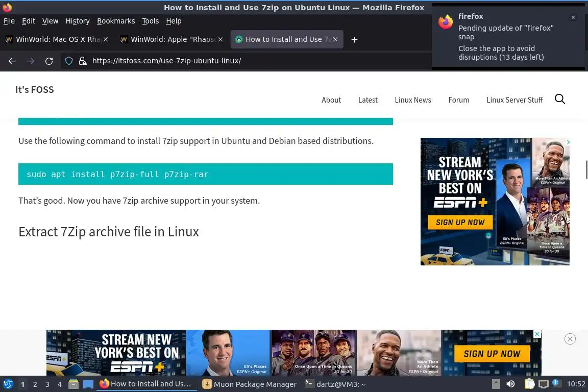Image resolution: width=588 pixels, height=392 pixels.
Task: Click the sudo apt install p7zip-full command block
Action: coord(206,174)
